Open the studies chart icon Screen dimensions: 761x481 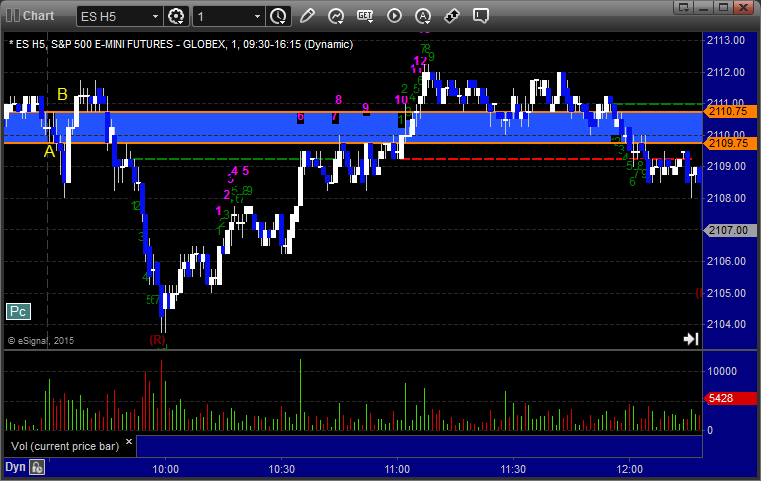click(x=336, y=16)
